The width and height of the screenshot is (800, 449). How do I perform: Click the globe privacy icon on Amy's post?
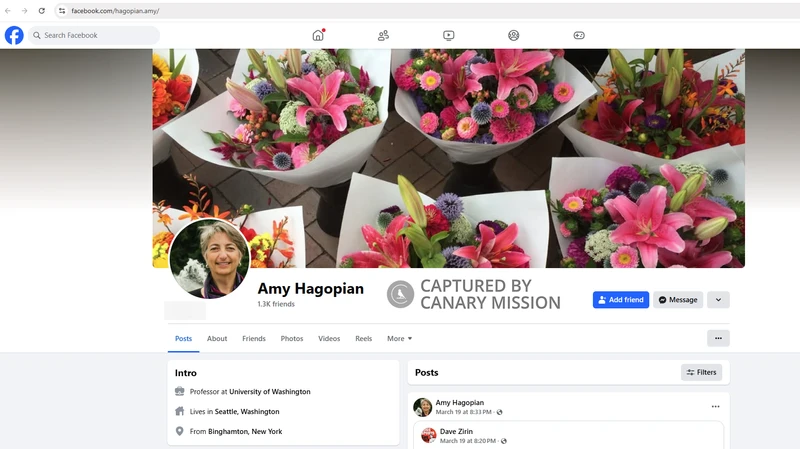499,412
